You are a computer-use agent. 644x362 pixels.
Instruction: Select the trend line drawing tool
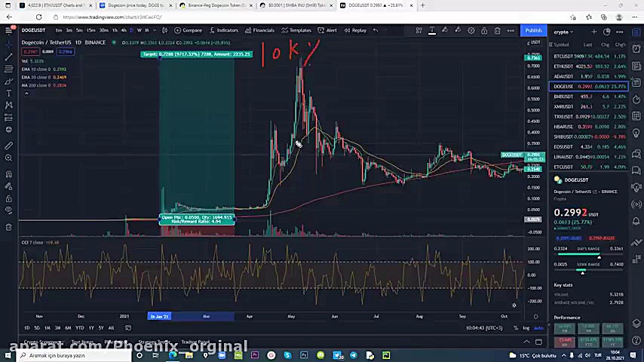pyautogui.click(x=8, y=57)
